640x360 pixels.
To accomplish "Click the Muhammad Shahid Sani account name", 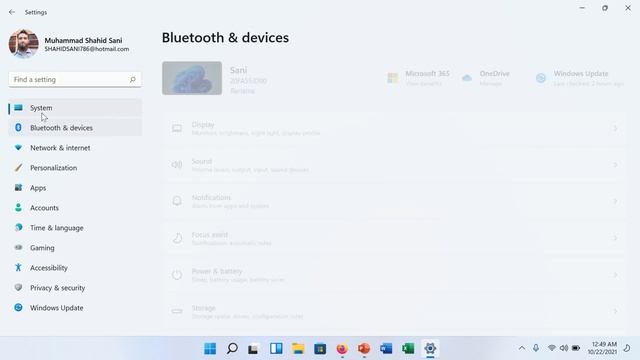I will pos(83,40).
